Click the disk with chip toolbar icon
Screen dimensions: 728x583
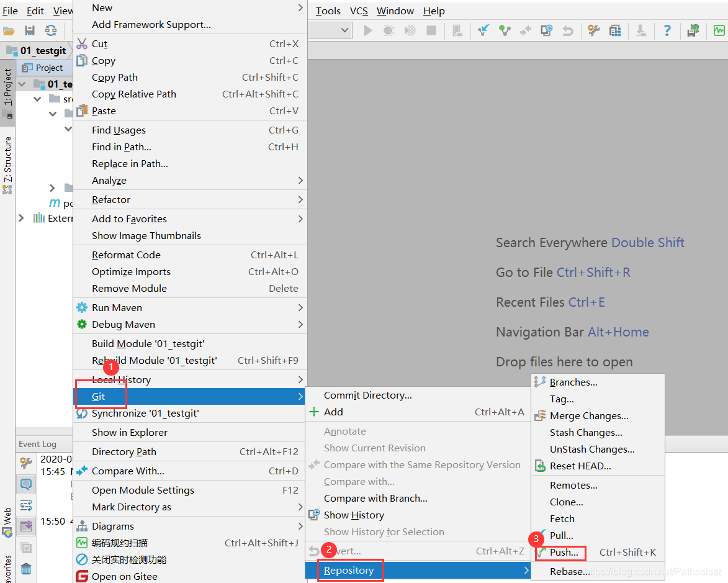[693, 30]
